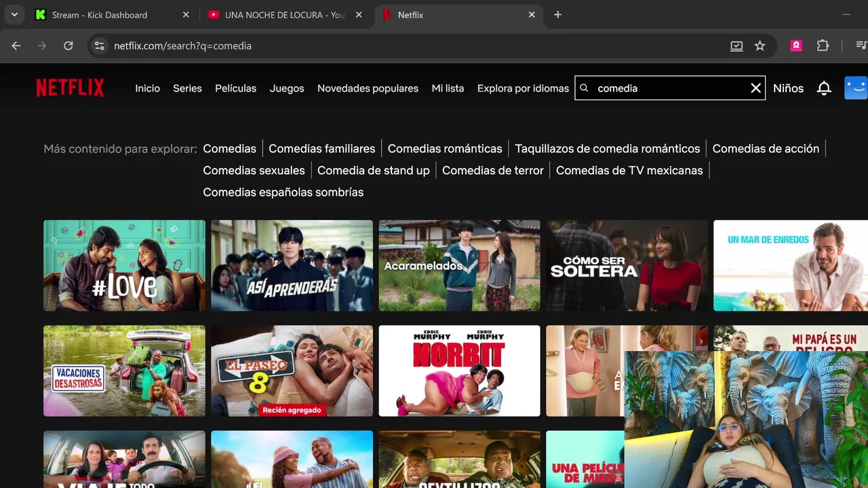Viewport: 868px width, 488px height.
Task: Click the pink extension icon
Action: (x=796, y=45)
